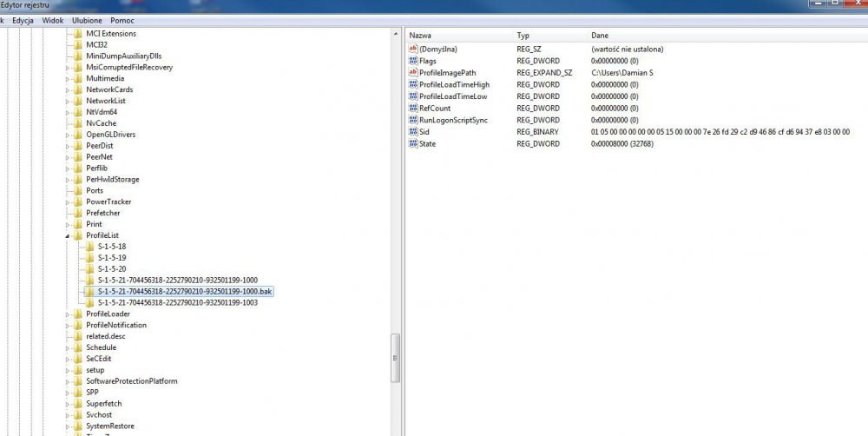Screen dimensions: 868x436
Task: Click the (Domyślna) default value icon
Action: pyautogui.click(x=412, y=50)
